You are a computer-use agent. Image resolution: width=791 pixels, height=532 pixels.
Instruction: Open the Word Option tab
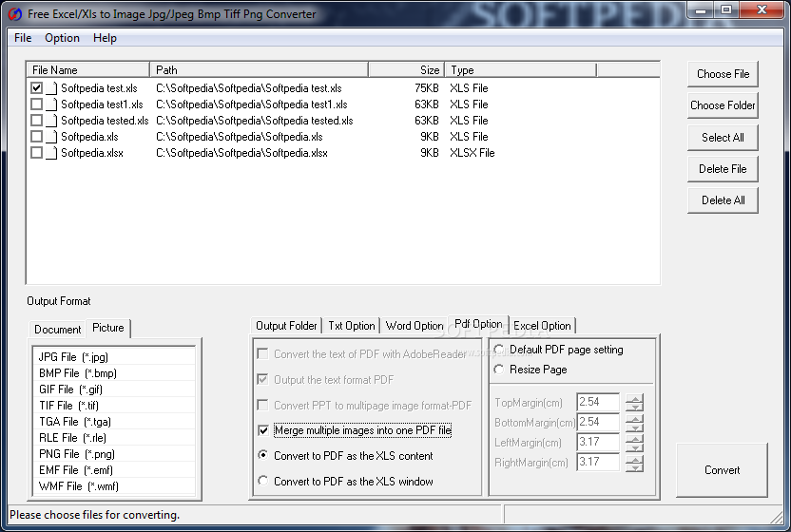[415, 326]
